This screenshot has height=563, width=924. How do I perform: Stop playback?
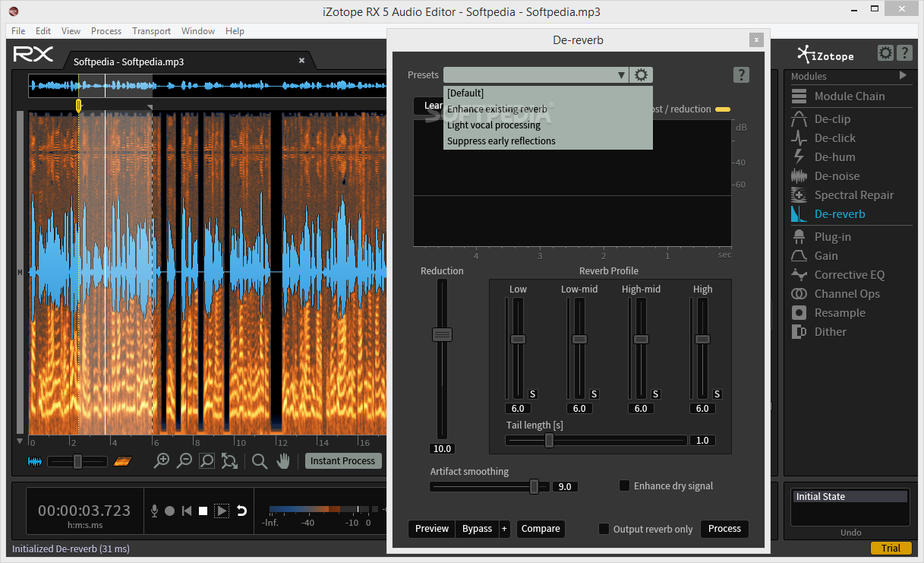coord(203,511)
